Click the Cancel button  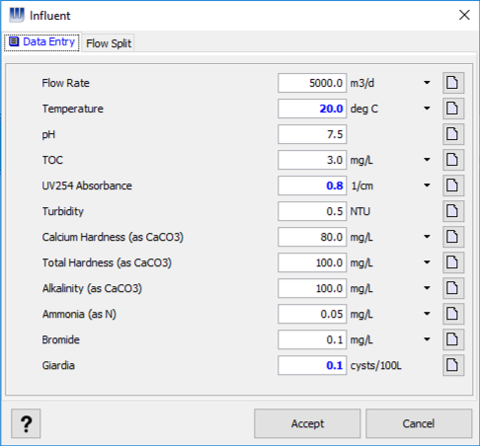click(x=419, y=423)
